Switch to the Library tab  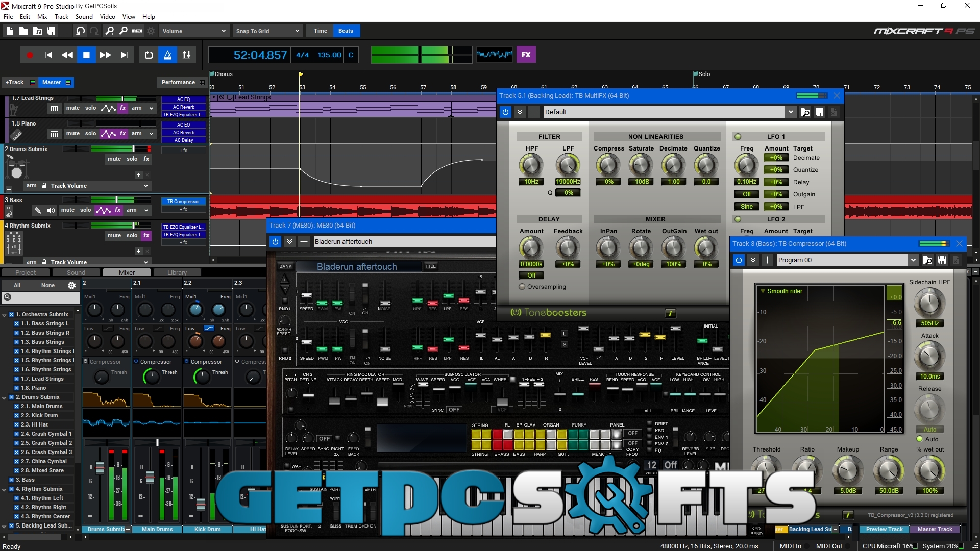pyautogui.click(x=177, y=272)
